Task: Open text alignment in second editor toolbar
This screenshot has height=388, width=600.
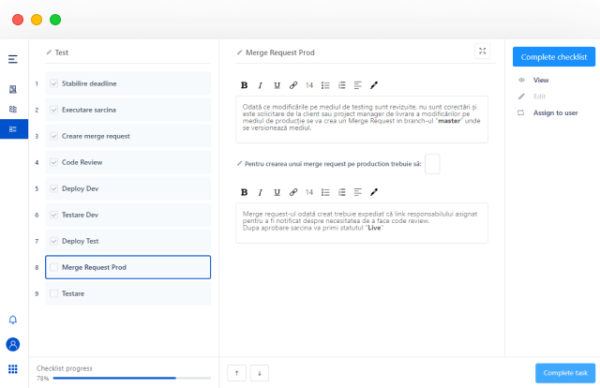Action: [x=358, y=192]
